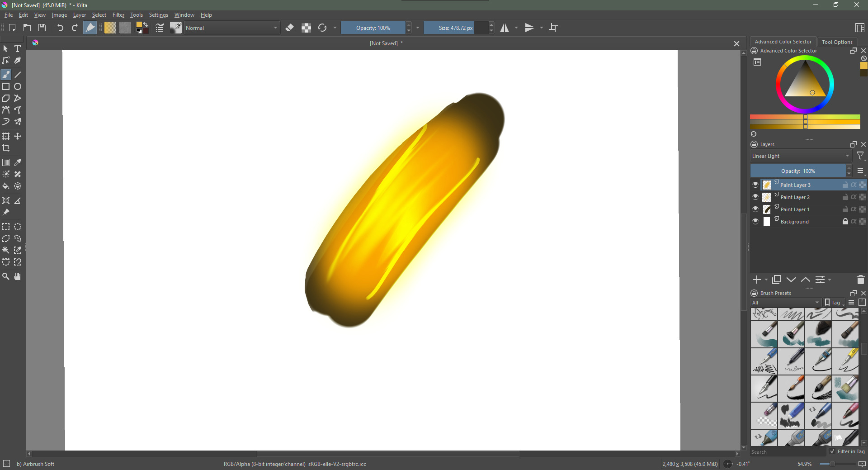Hide Paint Layer 1 visibility
Screen dimensions: 868x470
click(755, 209)
